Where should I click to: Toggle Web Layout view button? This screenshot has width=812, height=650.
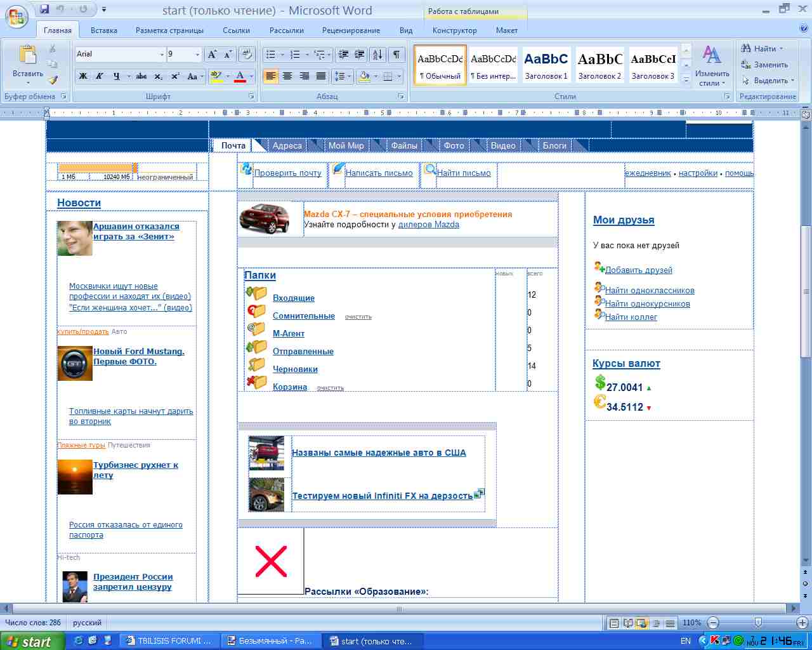tap(642, 623)
